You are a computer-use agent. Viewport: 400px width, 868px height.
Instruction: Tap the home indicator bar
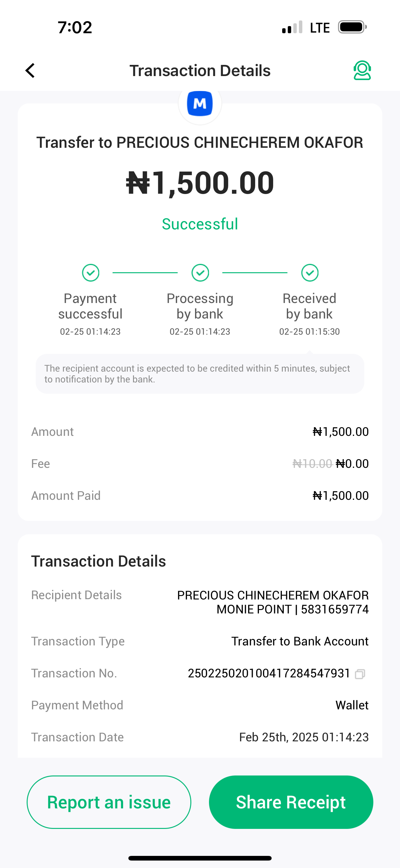tap(200, 858)
